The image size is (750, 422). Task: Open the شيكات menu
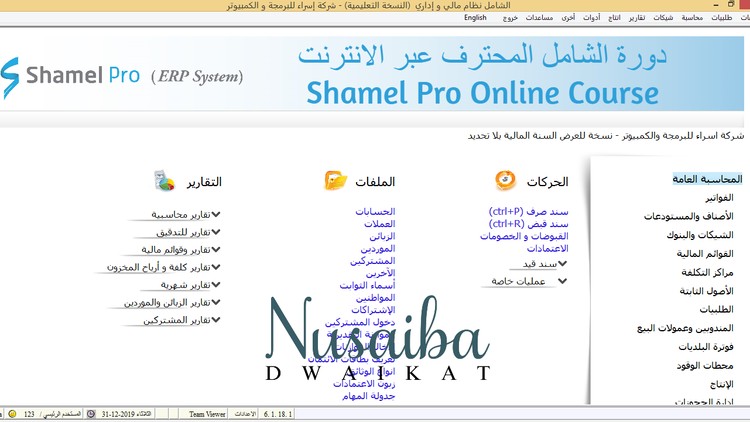pos(663,18)
